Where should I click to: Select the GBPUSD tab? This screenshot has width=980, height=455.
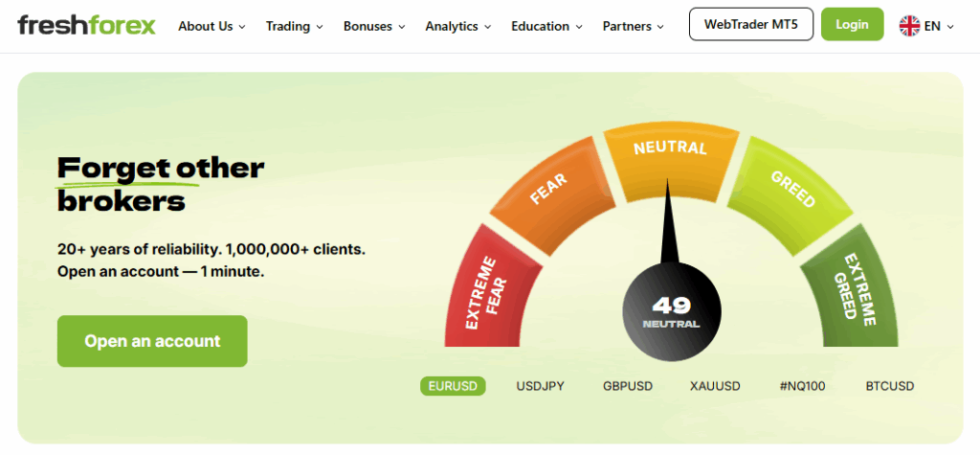coord(628,386)
